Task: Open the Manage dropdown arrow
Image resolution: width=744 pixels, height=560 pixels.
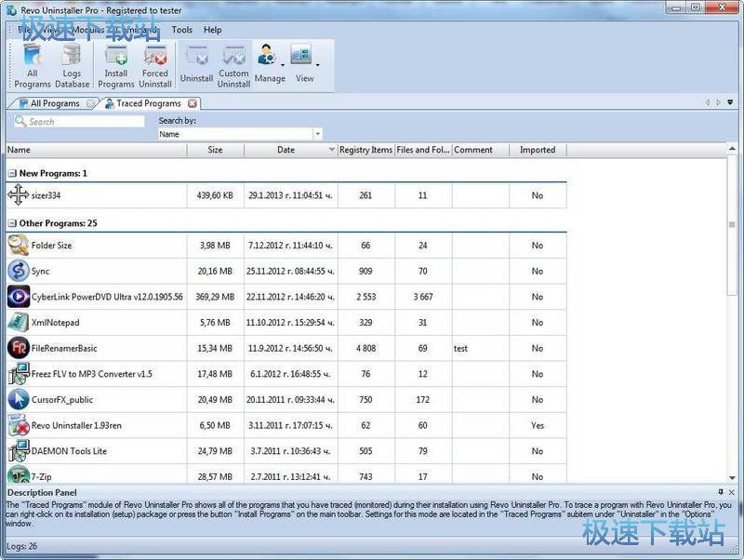Action: click(x=282, y=65)
